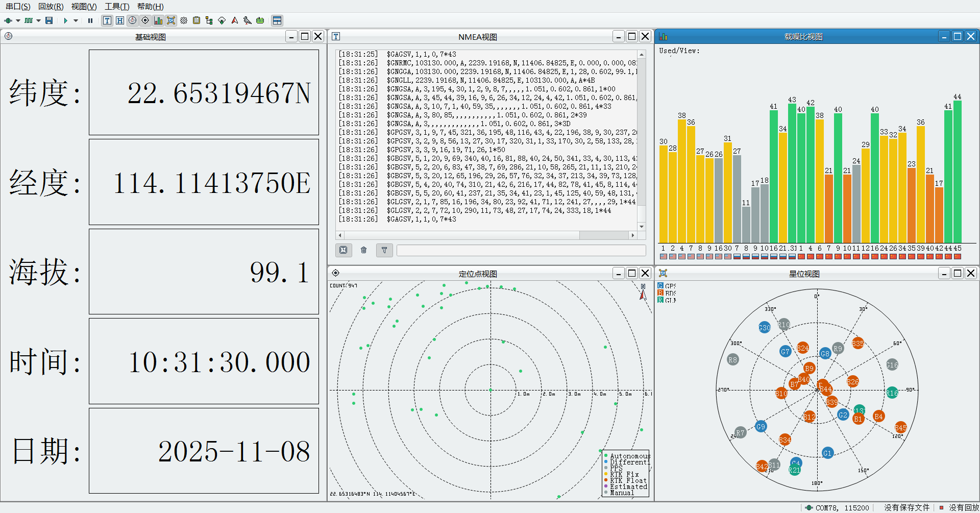Click the latitude value 22.65319467N
Image resolution: width=980 pixels, height=513 pixels.
click(x=219, y=93)
